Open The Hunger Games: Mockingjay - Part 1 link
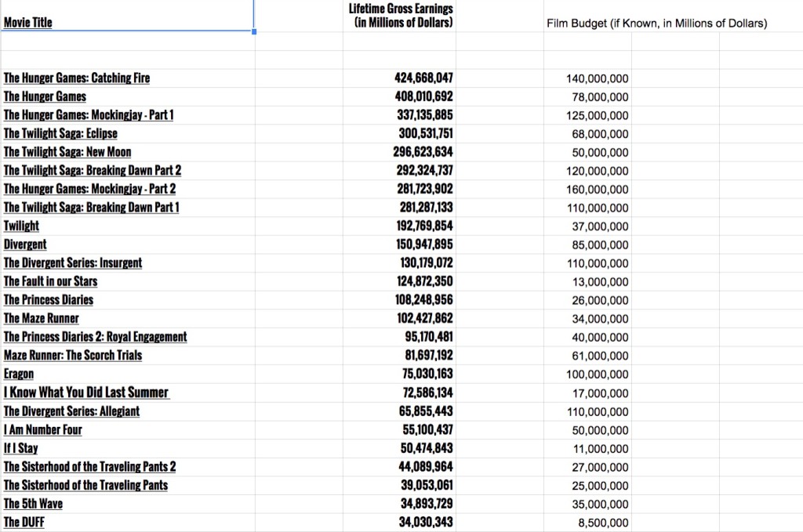 [x=89, y=114]
